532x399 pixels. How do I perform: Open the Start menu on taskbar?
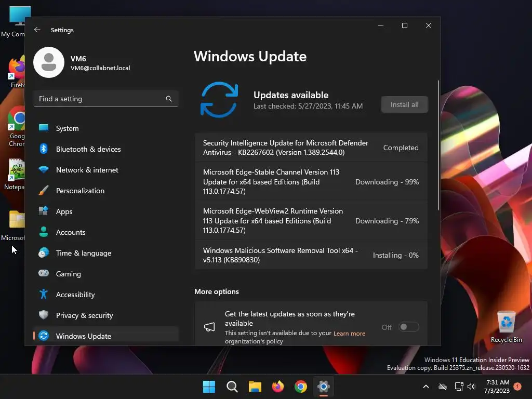(209, 387)
